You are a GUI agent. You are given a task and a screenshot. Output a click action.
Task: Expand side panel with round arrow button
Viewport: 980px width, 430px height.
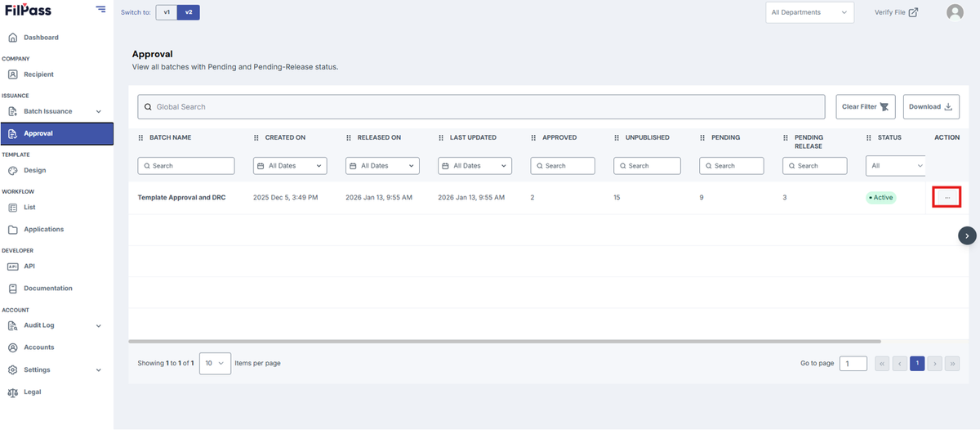[x=967, y=235]
